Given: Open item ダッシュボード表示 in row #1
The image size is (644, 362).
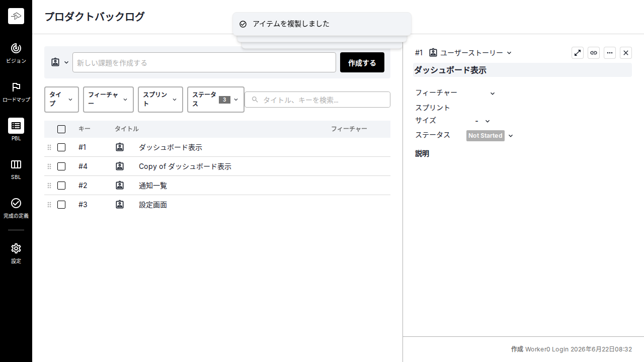Looking at the screenshot, I should pos(171,147).
